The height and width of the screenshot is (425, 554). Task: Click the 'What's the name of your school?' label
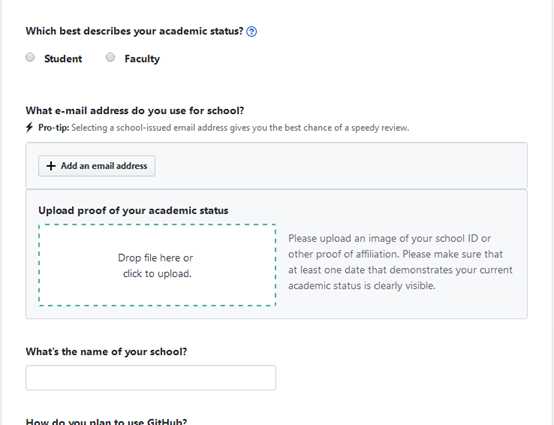[106, 352]
